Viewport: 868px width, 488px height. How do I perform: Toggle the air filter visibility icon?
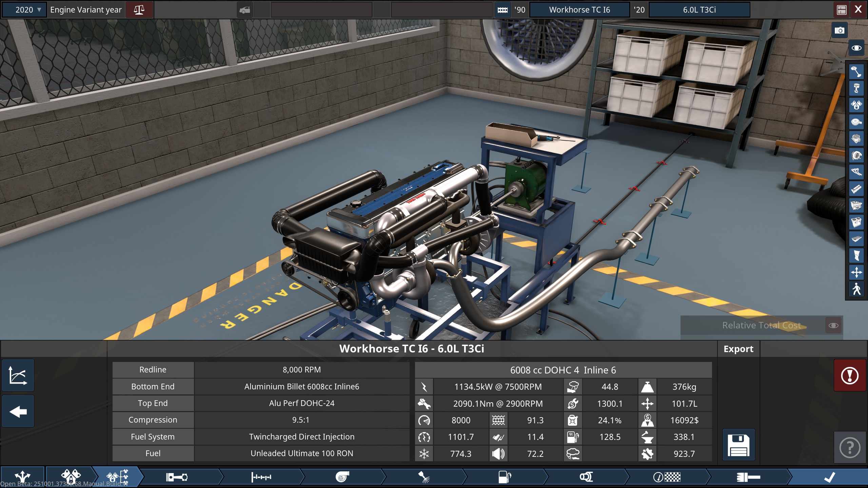pyautogui.click(x=856, y=122)
